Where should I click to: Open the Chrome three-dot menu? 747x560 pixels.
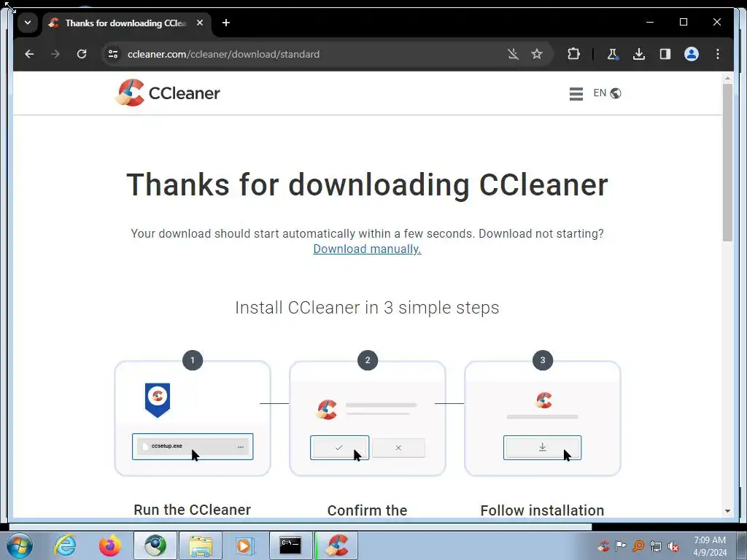tap(718, 54)
